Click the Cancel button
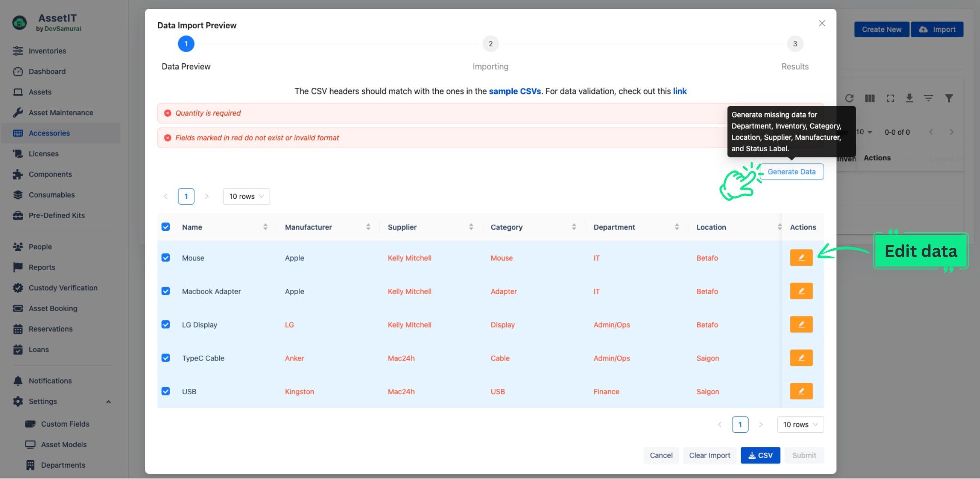 661,455
